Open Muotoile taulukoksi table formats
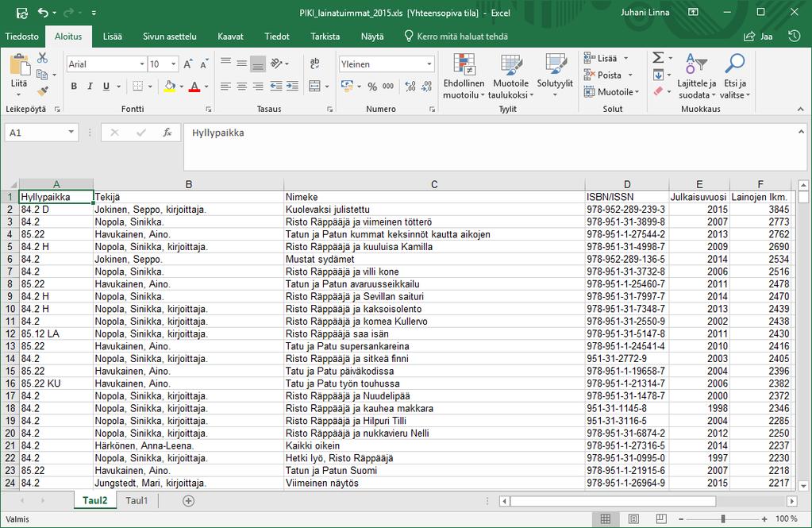 510,75
